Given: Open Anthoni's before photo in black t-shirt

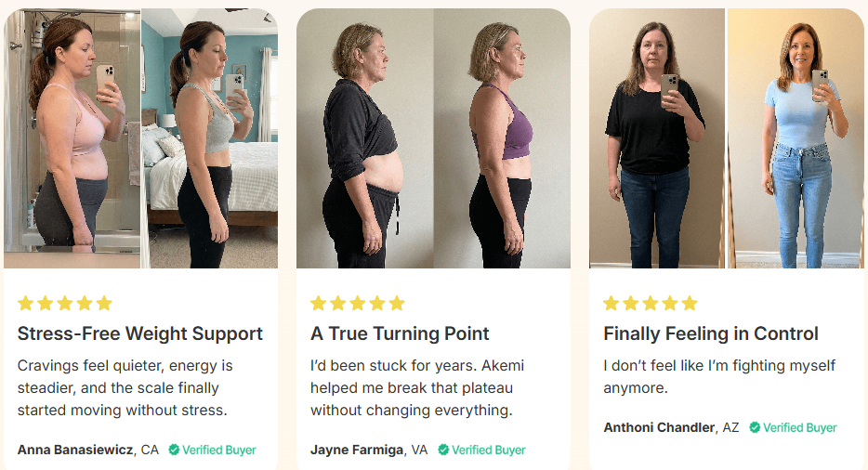Looking at the screenshot, I should point(657,138).
